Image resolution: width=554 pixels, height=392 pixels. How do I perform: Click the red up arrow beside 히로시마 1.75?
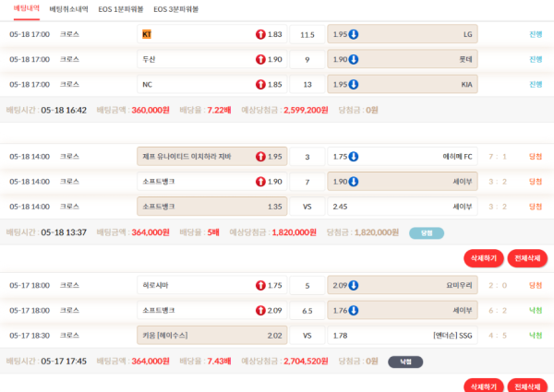(x=260, y=285)
